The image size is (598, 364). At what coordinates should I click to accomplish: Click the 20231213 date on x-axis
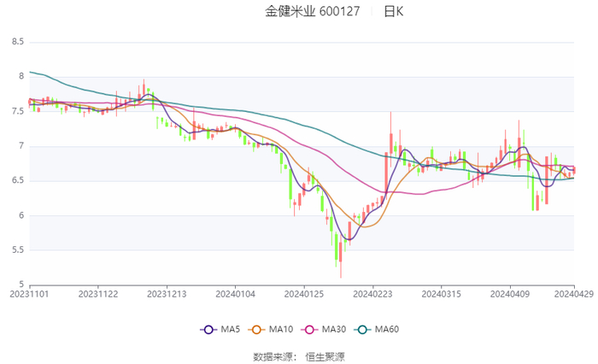[x=167, y=294]
